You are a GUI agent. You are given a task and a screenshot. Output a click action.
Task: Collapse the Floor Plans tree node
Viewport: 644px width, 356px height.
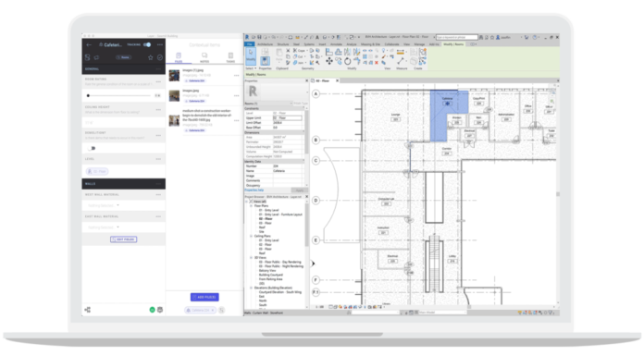[252, 205]
